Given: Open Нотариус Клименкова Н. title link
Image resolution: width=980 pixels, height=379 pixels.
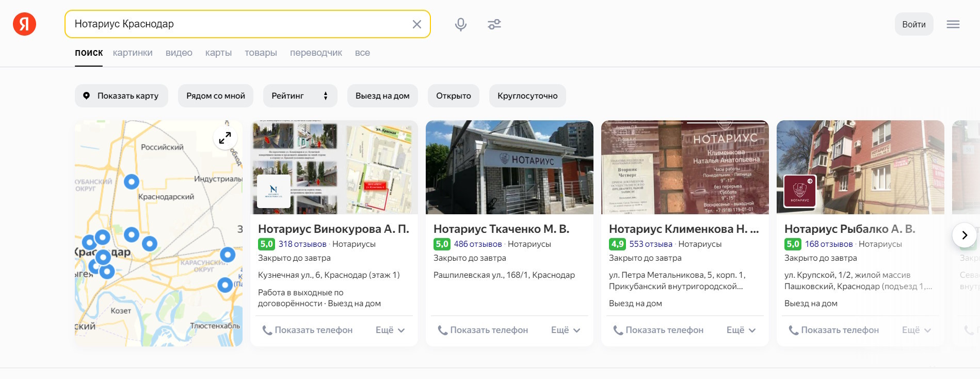Looking at the screenshot, I should pyautogui.click(x=684, y=229).
